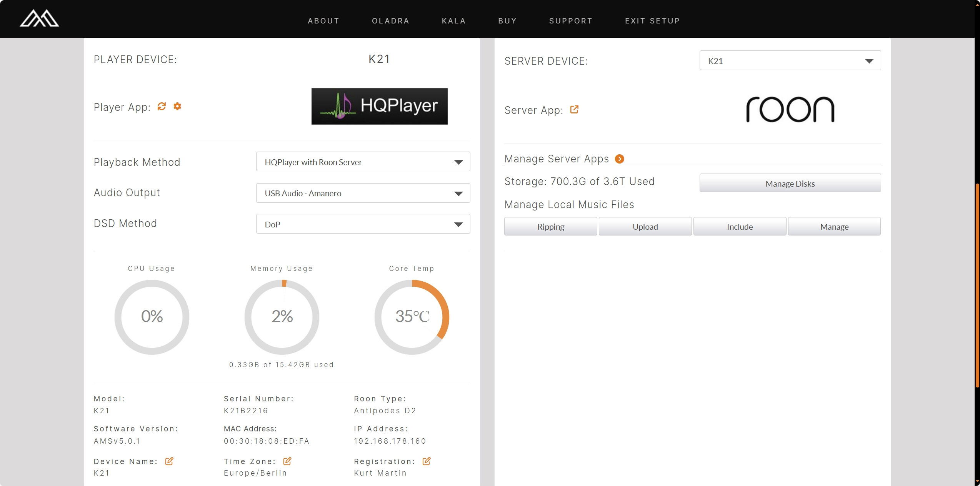Click the Roon Type value Antipodes D2

point(385,411)
